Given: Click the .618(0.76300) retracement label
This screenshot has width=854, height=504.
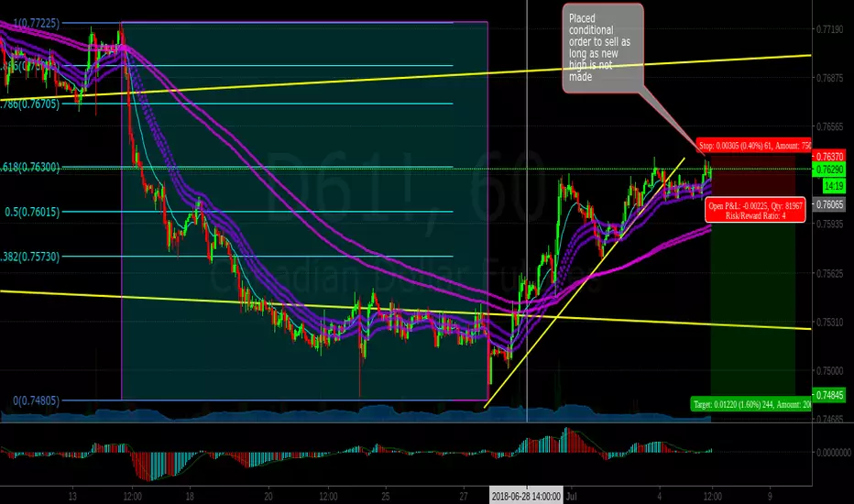Looking at the screenshot, I should 30,168.
